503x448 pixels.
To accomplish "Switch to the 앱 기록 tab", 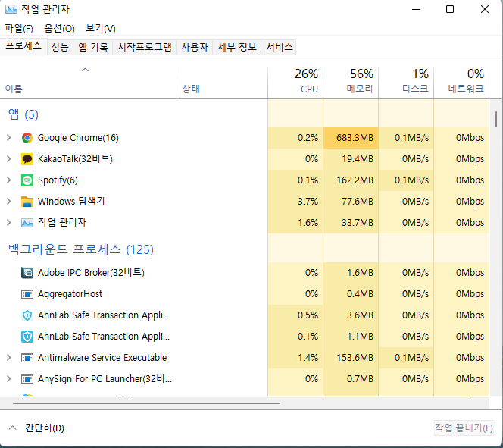I will (x=93, y=47).
